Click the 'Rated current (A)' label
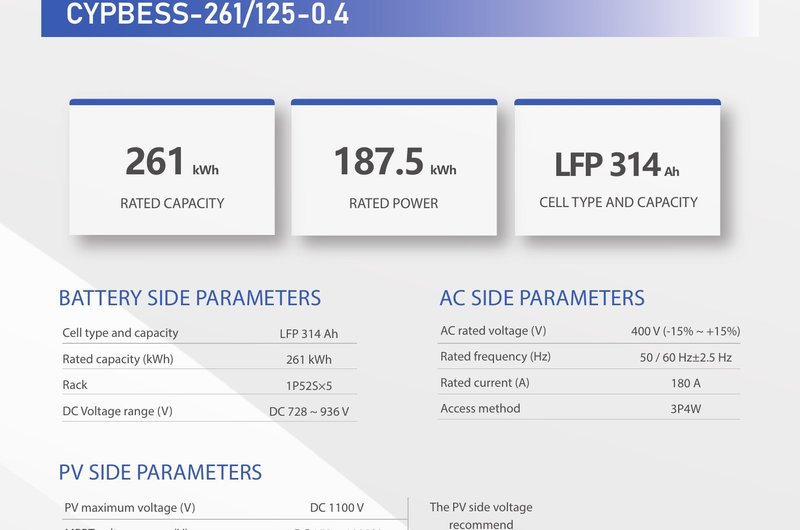800x530 pixels. pyautogui.click(x=485, y=383)
